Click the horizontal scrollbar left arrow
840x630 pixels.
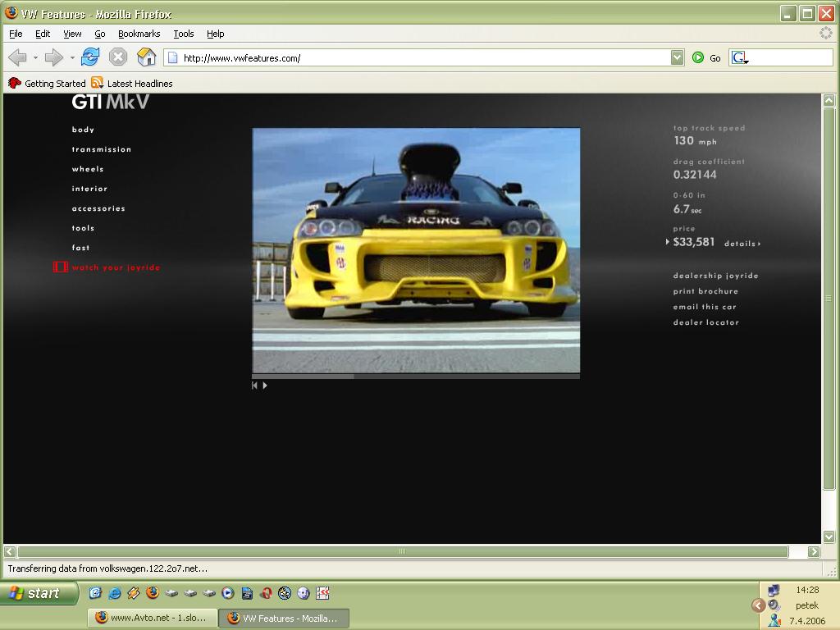[x=10, y=551]
